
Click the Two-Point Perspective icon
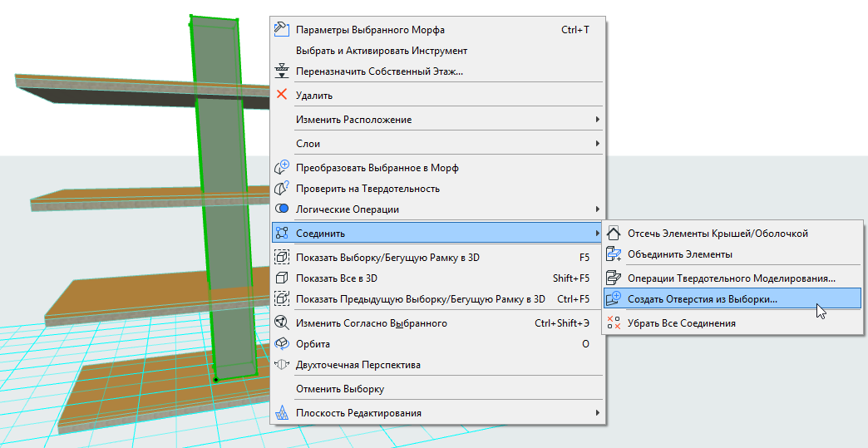tap(281, 365)
